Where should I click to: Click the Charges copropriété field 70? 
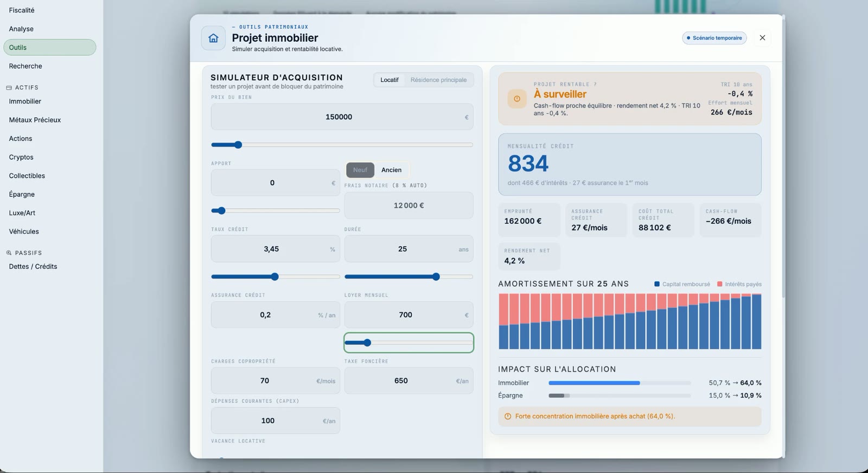point(276,381)
